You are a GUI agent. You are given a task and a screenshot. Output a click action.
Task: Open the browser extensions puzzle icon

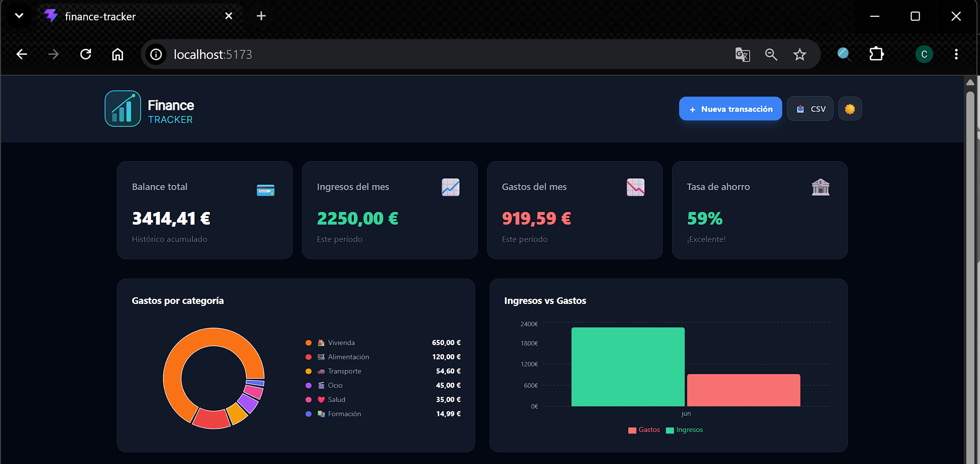[x=877, y=54]
